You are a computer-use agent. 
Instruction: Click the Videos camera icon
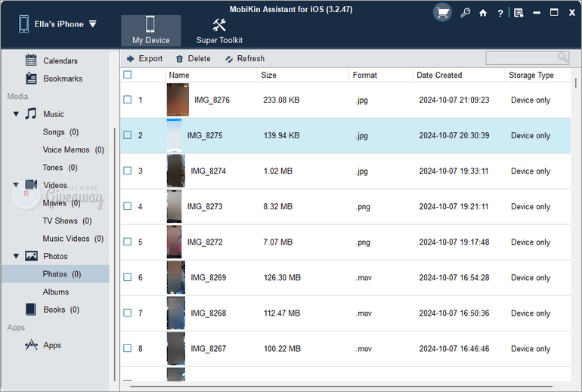[x=31, y=184]
